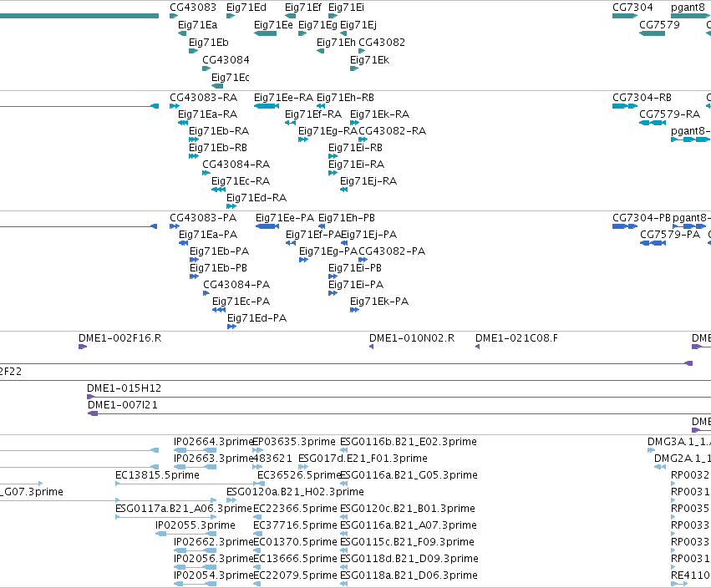Click the Eig71Eg gene label

point(317,25)
